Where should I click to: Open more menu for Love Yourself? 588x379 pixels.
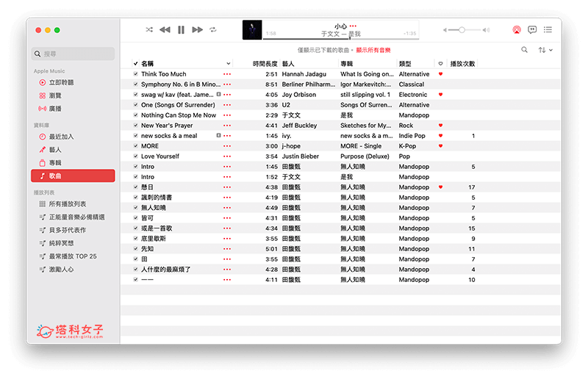pos(227,156)
